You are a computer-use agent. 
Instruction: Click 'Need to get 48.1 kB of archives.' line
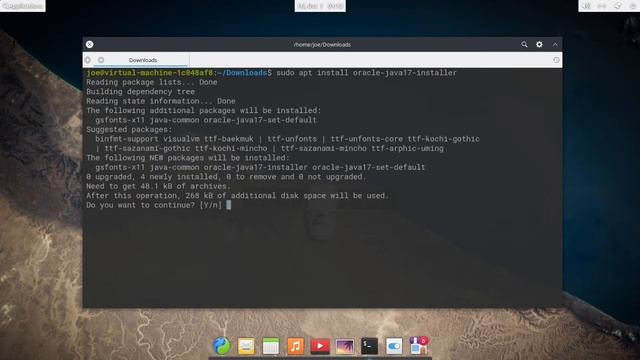158,186
